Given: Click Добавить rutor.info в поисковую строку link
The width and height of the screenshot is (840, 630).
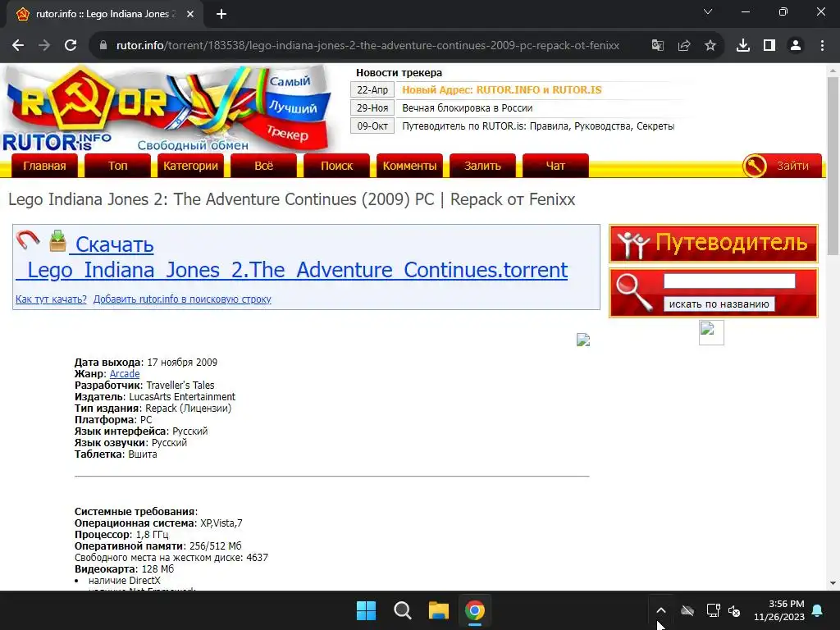Looking at the screenshot, I should (182, 299).
